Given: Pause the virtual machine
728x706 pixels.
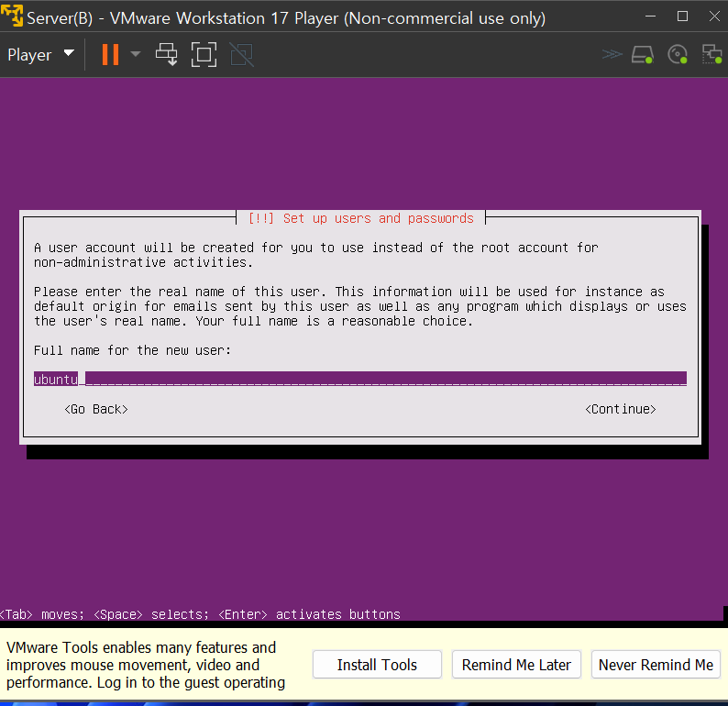Looking at the screenshot, I should pyautogui.click(x=111, y=55).
